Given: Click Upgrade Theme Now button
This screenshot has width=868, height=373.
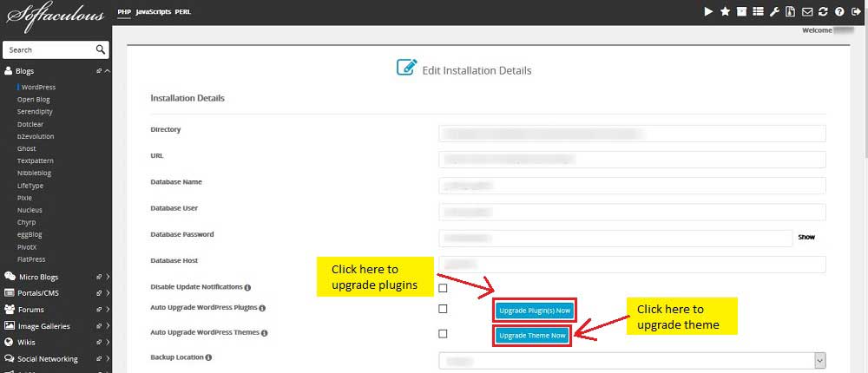Looking at the screenshot, I should (x=532, y=336).
